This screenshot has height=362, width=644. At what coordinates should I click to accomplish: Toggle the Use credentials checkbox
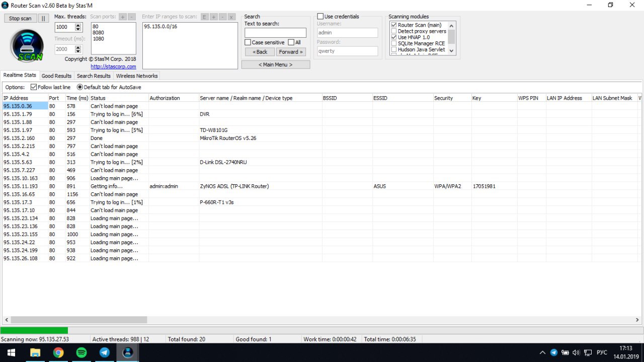click(320, 17)
